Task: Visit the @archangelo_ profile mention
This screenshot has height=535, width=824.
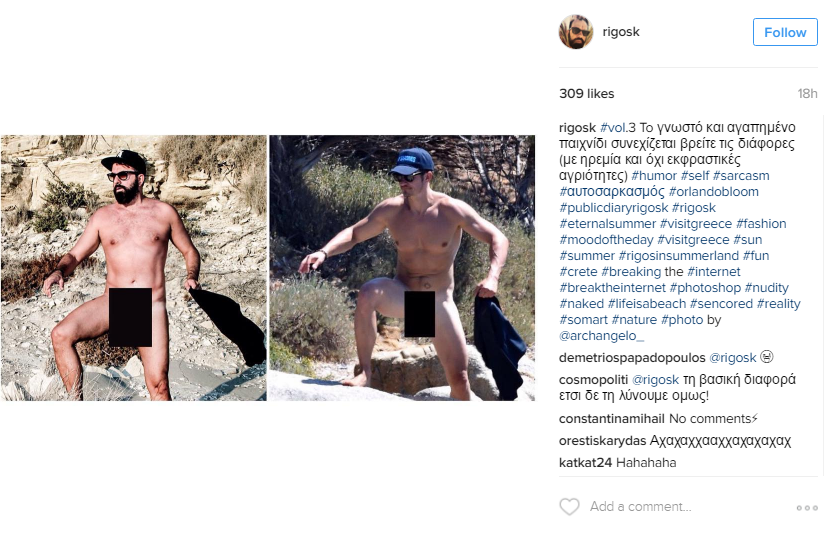Action: pos(602,335)
